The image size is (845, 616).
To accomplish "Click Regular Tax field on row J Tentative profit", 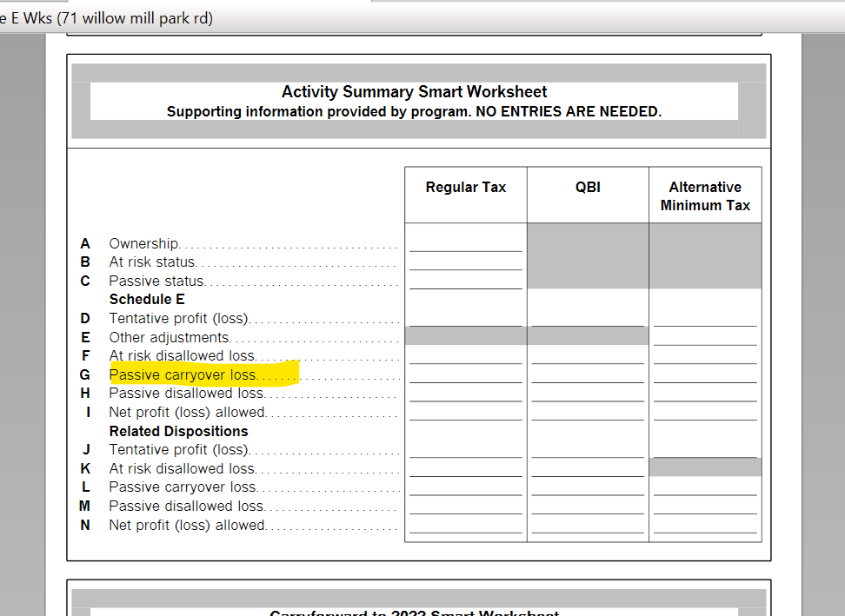I will pos(466,449).
